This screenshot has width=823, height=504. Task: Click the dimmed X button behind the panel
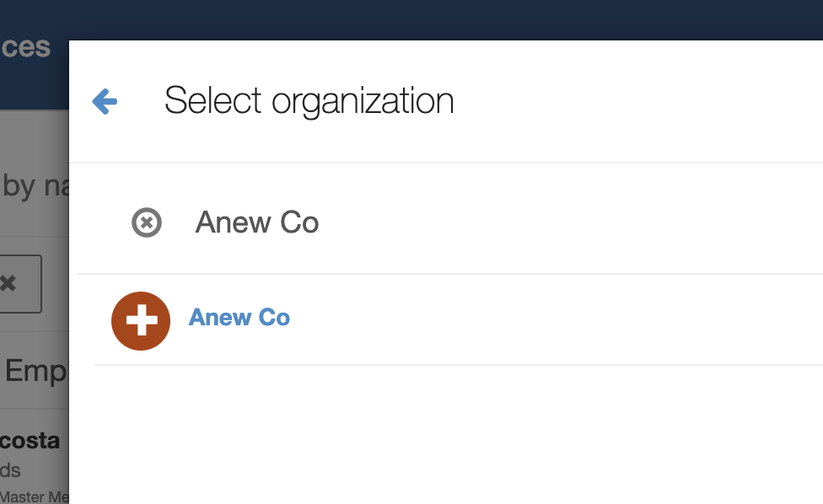coord(19,284)
